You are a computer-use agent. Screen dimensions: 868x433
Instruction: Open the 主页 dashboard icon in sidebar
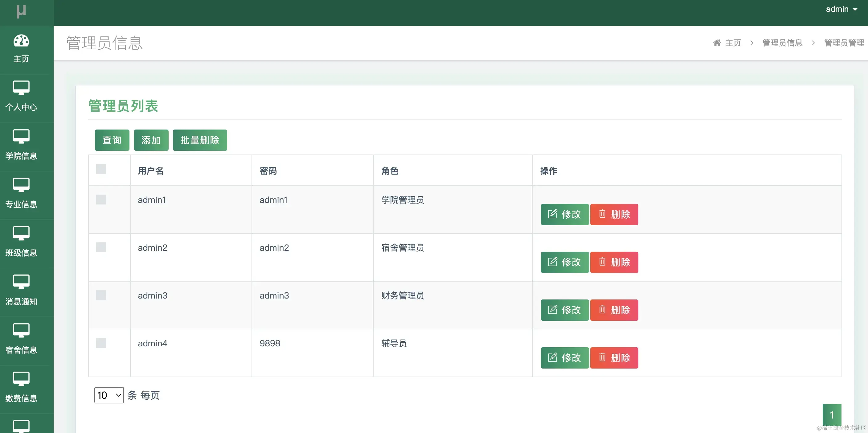[x=21, y=41]
